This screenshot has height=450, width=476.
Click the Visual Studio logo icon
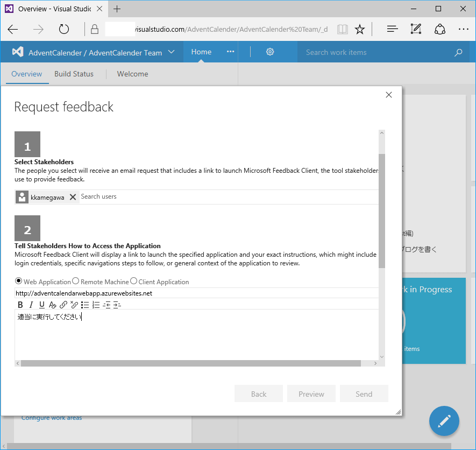[x=18, y=52]
